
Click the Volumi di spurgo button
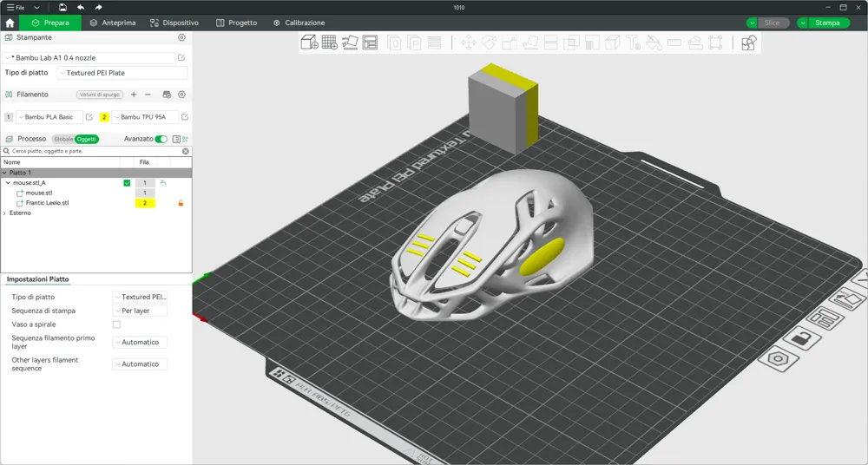pos(100,95)
